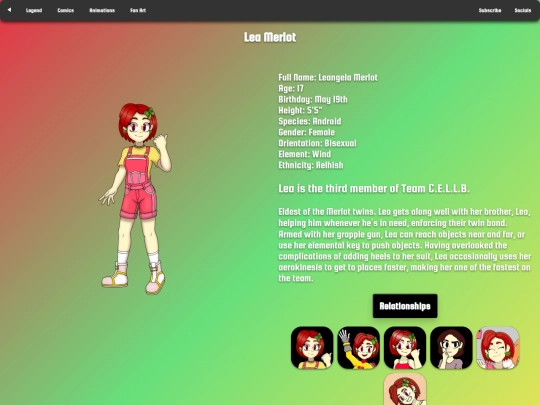Click the Relationships button
540x405 pixels.
[405, 306]
